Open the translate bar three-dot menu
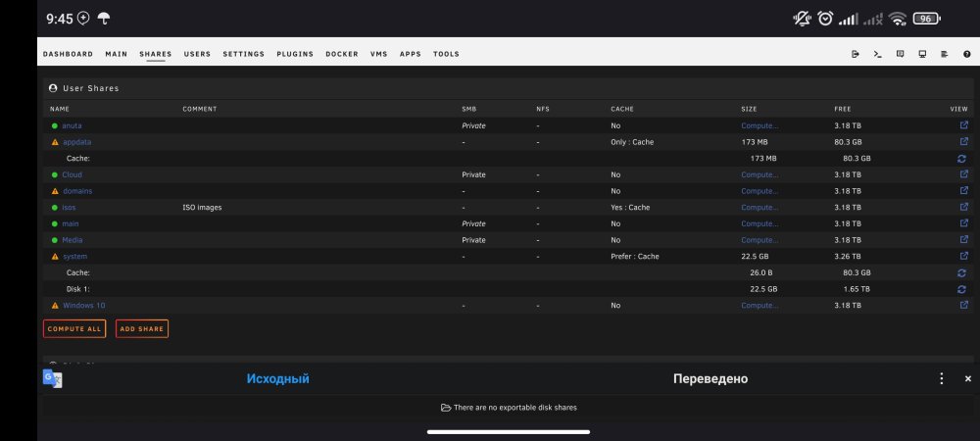The image size is (980, 441). click(941, 378)
